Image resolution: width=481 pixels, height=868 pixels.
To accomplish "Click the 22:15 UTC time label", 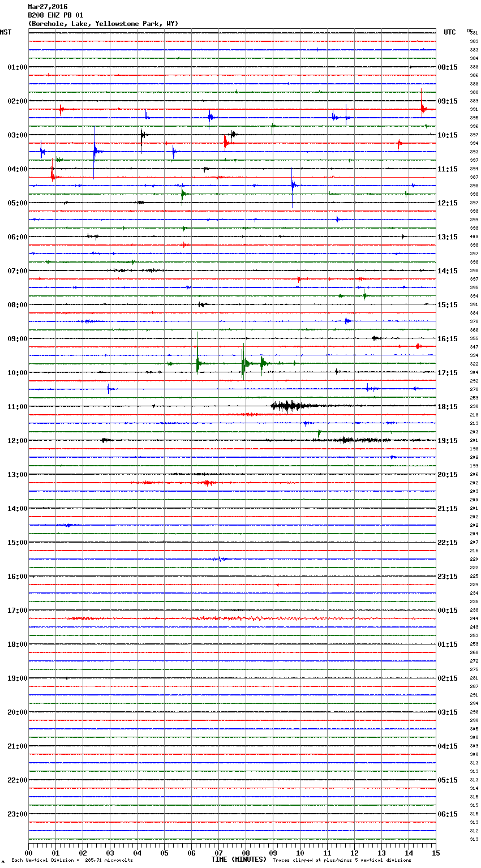I will click(448, 543).
